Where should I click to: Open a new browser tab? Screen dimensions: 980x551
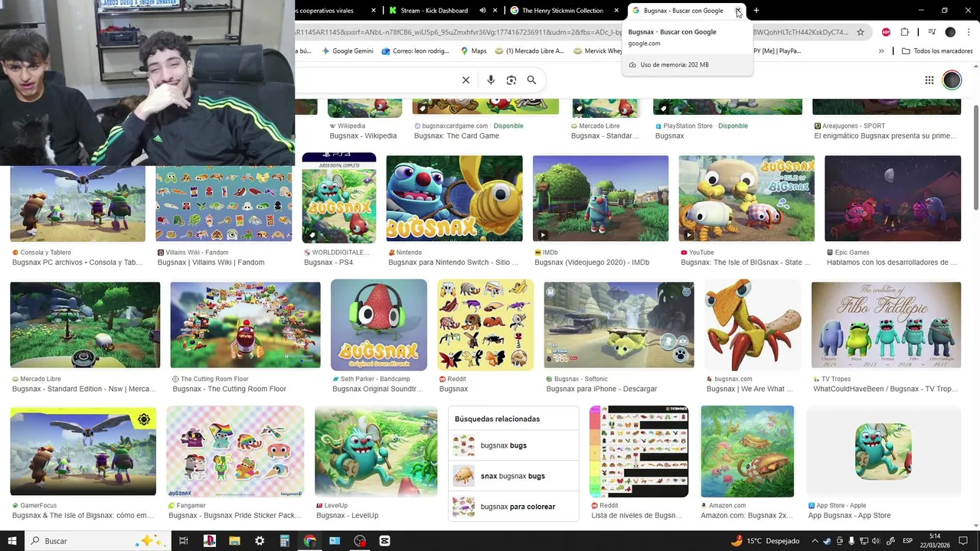(x=756, y=11)
